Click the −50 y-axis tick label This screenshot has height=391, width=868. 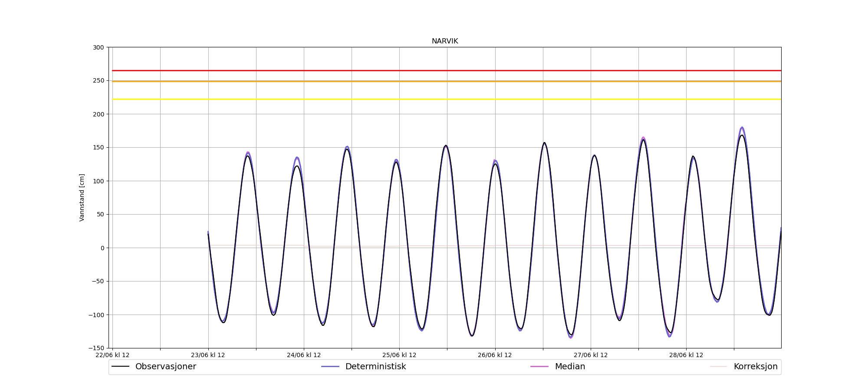click(98, 282)
